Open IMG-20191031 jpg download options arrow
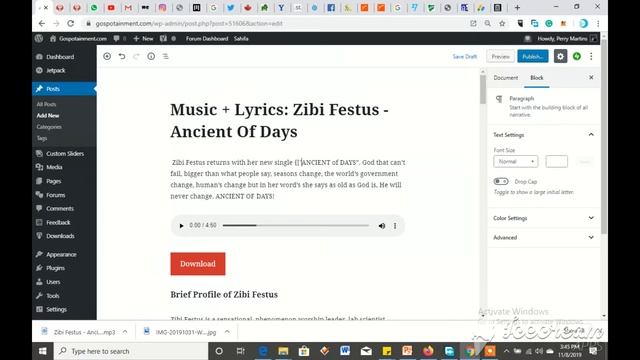This screenshot has width=640, height=360. (227, 332)
